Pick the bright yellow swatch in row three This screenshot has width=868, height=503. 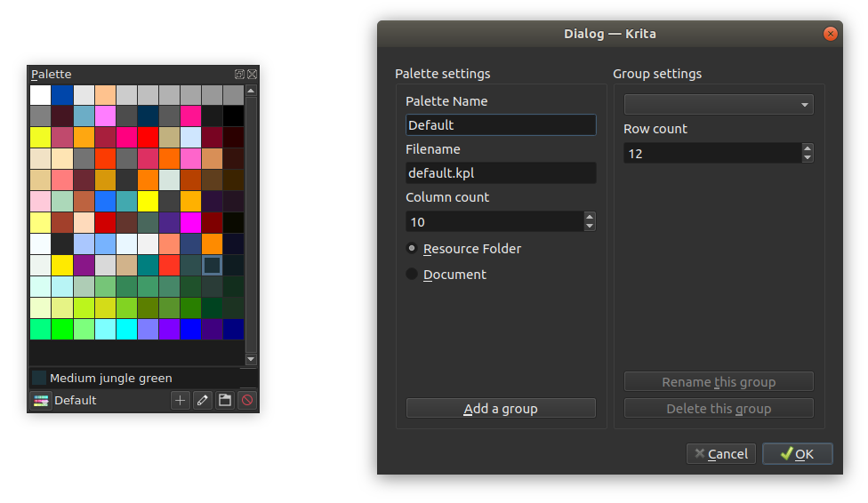tap(40, 137)
